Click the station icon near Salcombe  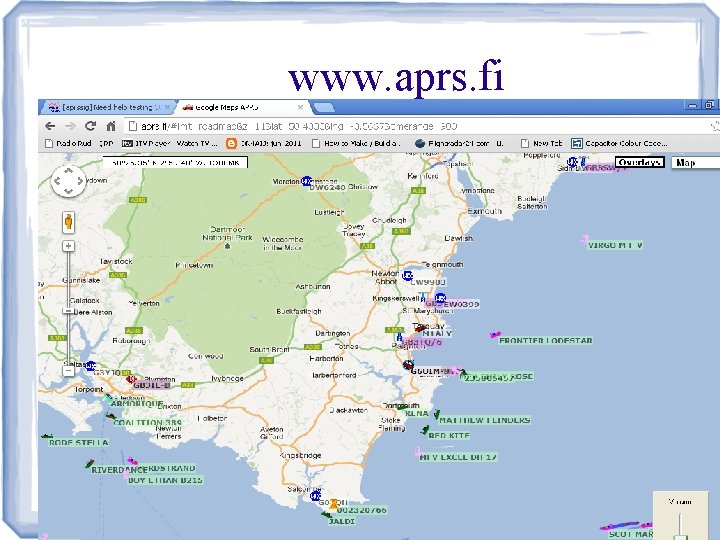click(x=315, y=496)
